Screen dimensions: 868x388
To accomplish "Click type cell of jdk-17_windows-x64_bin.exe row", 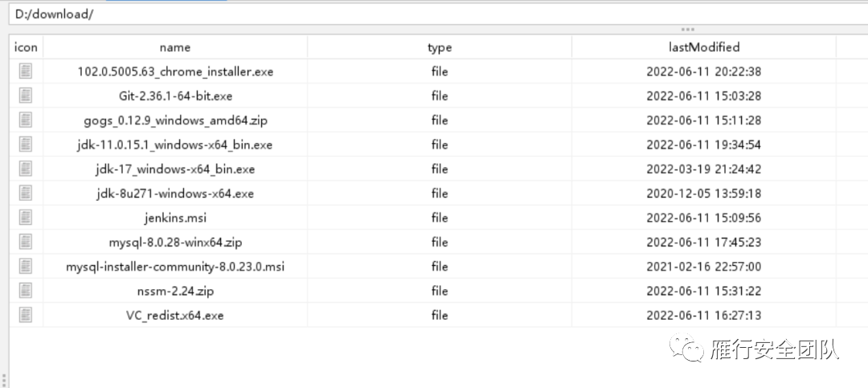I will click(x=440, y=169).
